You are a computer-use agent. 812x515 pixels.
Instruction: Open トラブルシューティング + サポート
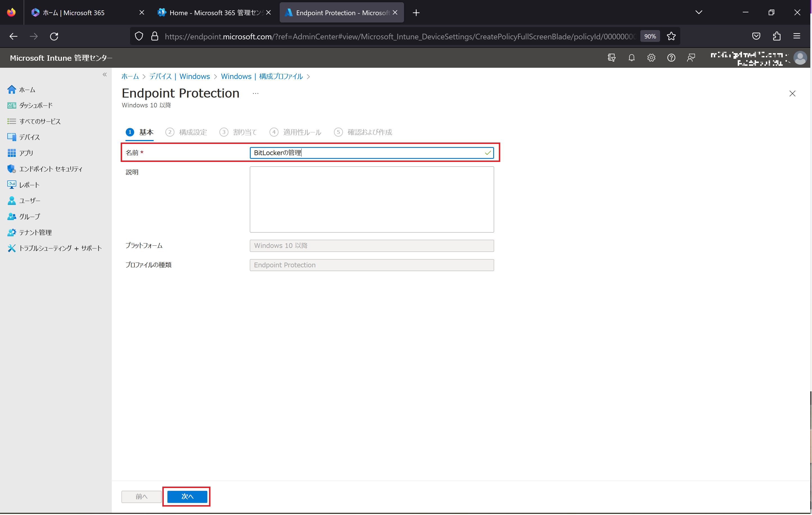tap(55, 248)
